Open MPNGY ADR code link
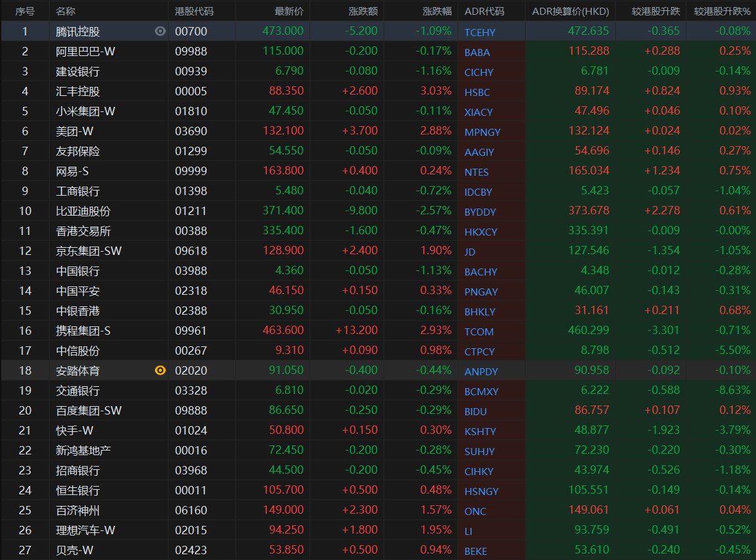The width and height of the screenshot is (756, 560). click(482, 132)
